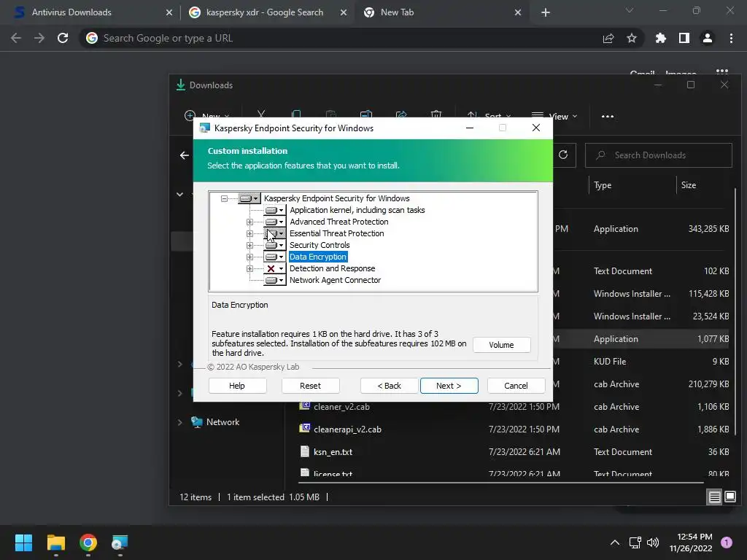Screen dimensions: 747x560
Task: Toggle Chrome side panel icon
Action: coord(684,38)
